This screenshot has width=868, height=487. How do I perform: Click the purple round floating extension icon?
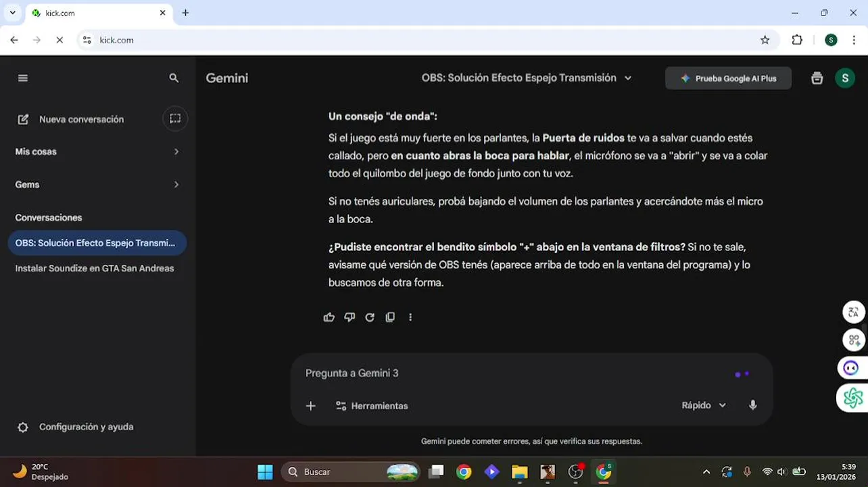(x=850, y=368)
